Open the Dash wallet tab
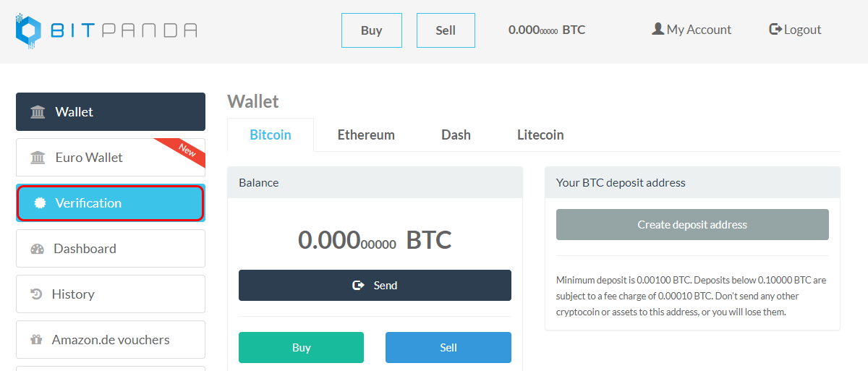Viewport: 868px width, 371px height. pyautogui.click(x=456, y=135)
